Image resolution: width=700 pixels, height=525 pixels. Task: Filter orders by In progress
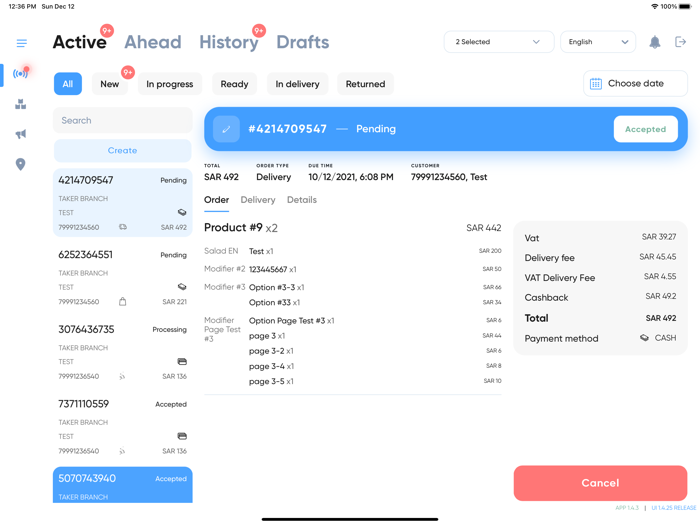[170, 84]
